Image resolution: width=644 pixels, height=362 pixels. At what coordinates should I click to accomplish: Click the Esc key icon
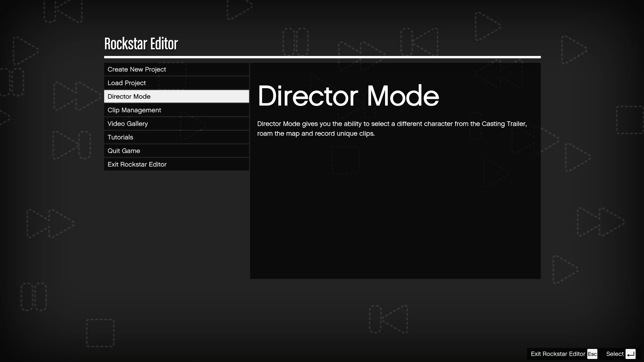(592, 354)
